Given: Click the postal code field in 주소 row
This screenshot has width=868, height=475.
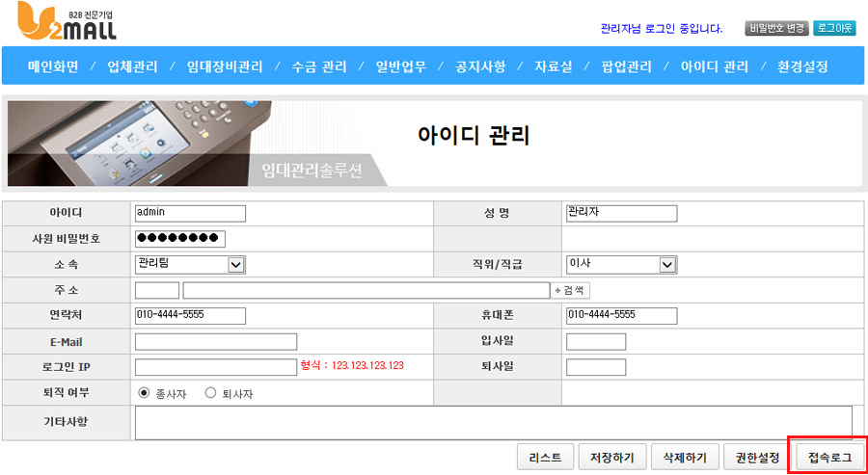Looking at the screenshot, I should pyautogui.click(x=157, y=290).
